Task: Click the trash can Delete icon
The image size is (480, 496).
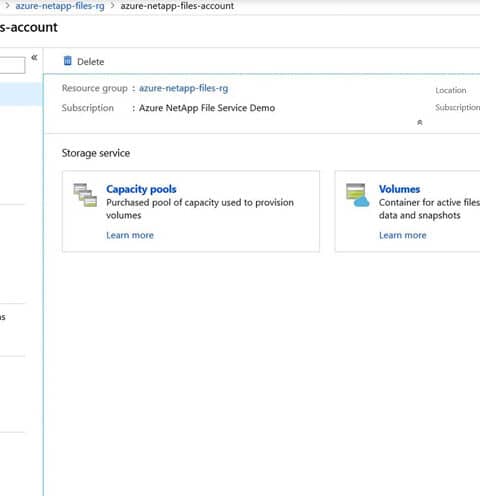Action: click(x=68, y=61)
